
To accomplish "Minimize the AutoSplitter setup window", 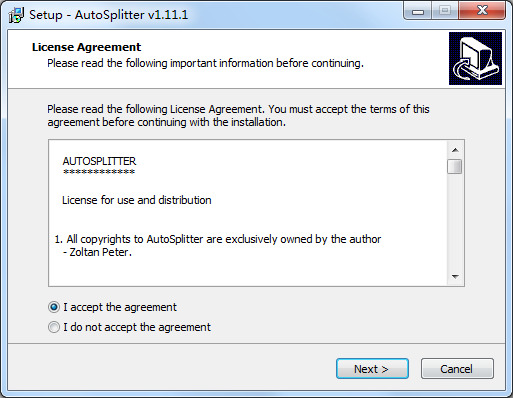I will pos(418,11).
